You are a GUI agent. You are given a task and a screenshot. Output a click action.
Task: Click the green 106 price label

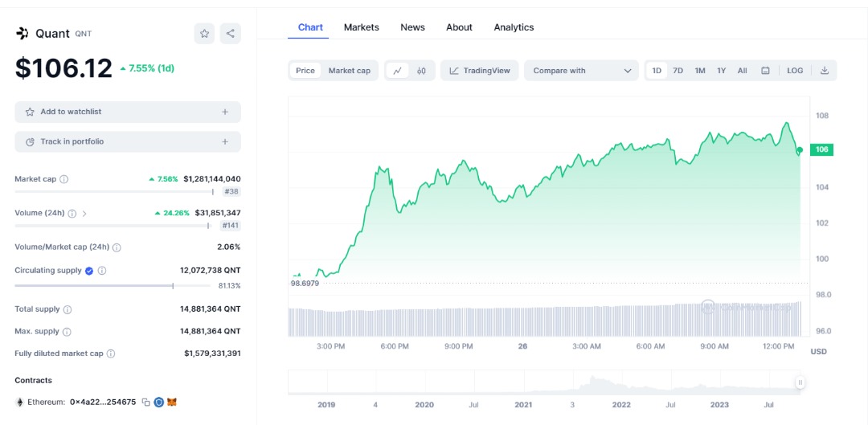coord(821,149)
